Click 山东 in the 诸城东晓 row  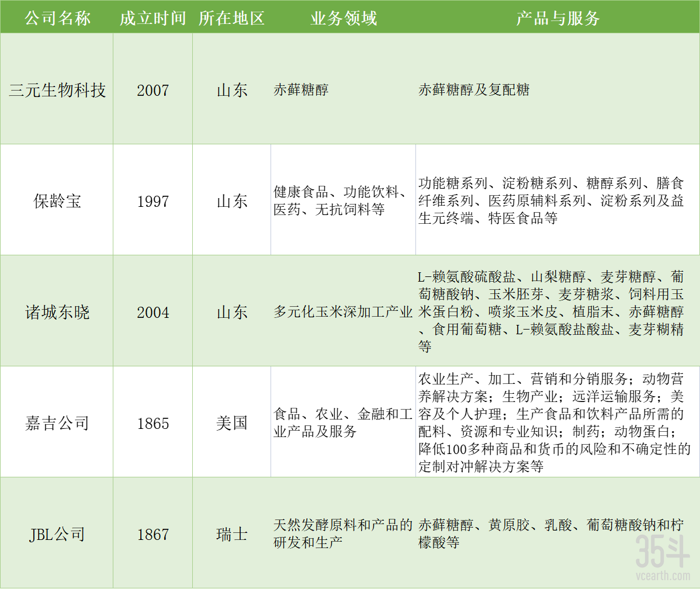(x=232, y=312)
